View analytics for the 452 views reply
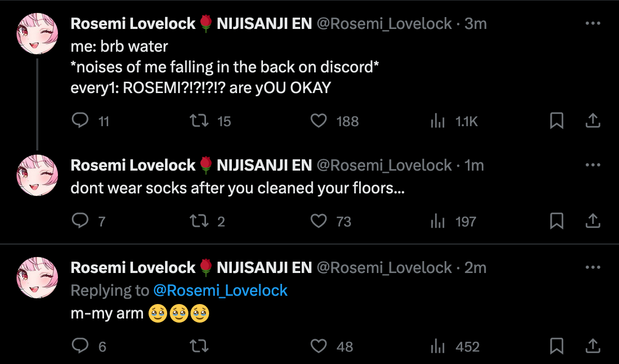 [x=438, y=346]
